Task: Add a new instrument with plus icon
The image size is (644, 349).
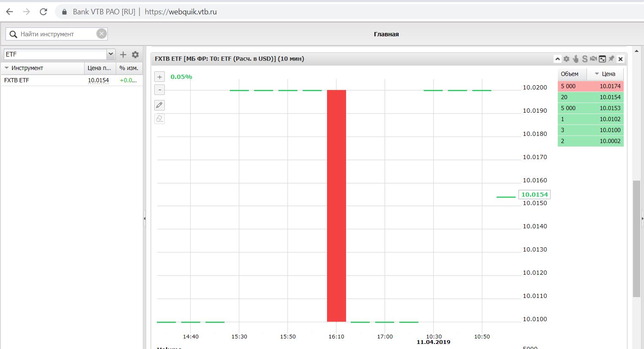Action: point(123,54)
